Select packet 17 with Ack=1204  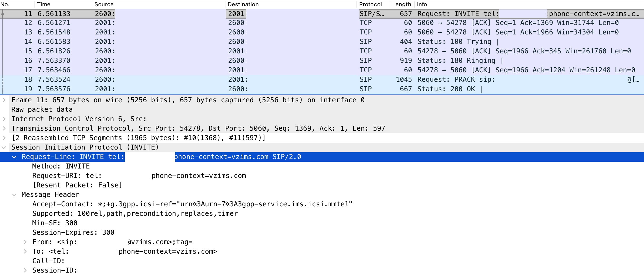coord(322,70)
